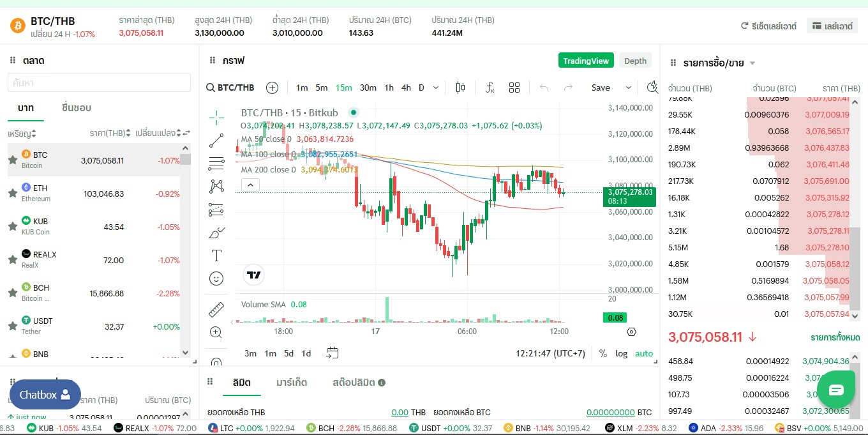Select the text annotation tool

click(x=216, y=256)
